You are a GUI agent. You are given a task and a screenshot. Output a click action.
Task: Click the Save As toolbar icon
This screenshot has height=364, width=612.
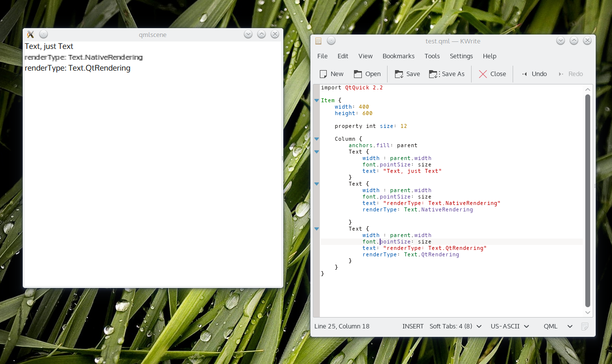pos(434,74)
